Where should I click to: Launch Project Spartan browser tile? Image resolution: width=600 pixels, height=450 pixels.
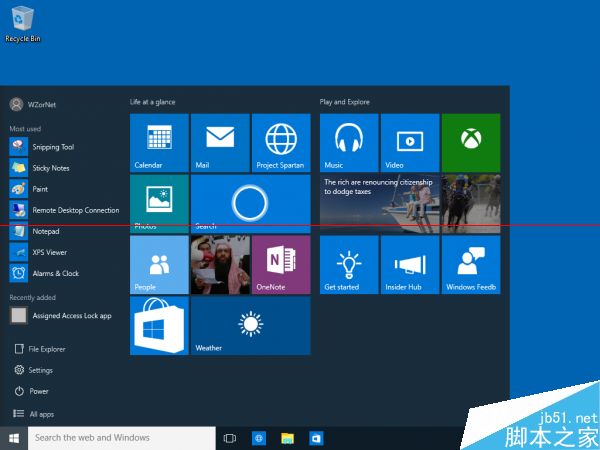281,143
